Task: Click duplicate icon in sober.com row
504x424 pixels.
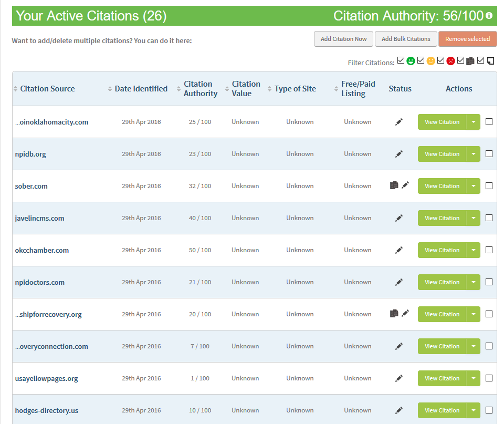Action: (x=394, y=185)
